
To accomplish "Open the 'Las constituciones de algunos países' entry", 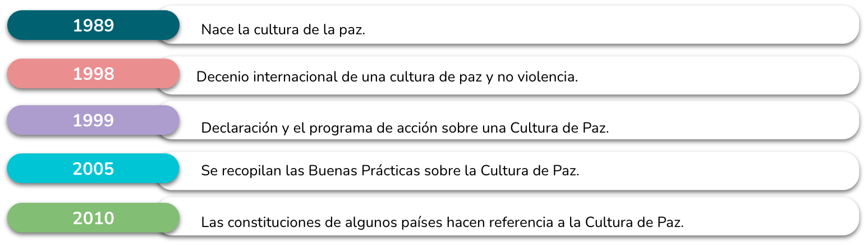I will [508, 216].
